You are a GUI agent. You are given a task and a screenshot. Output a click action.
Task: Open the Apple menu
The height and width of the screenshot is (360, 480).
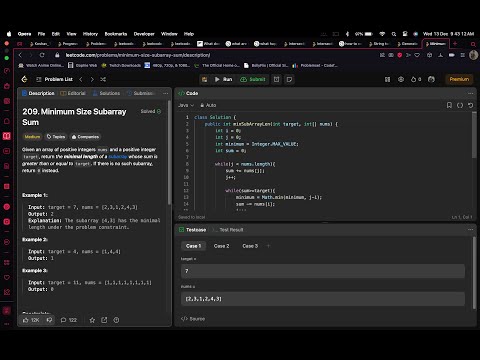click(9, 34)
